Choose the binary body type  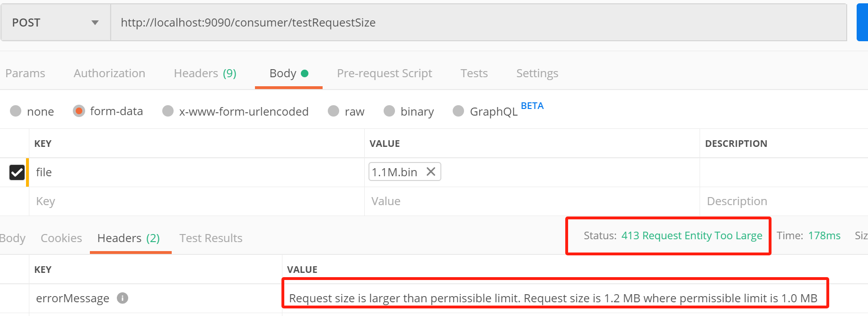pyautogui.click(x=389, y=111)
